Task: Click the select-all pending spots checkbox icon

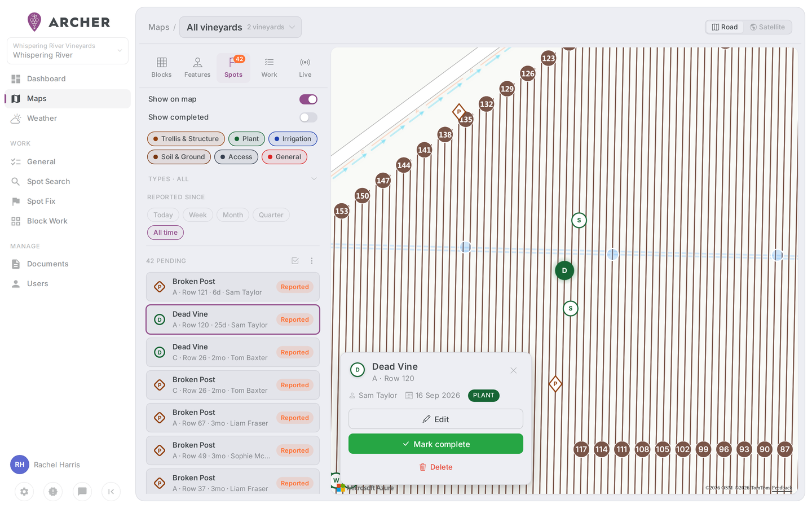Action: pyautogui.click(x=295, y=261)
